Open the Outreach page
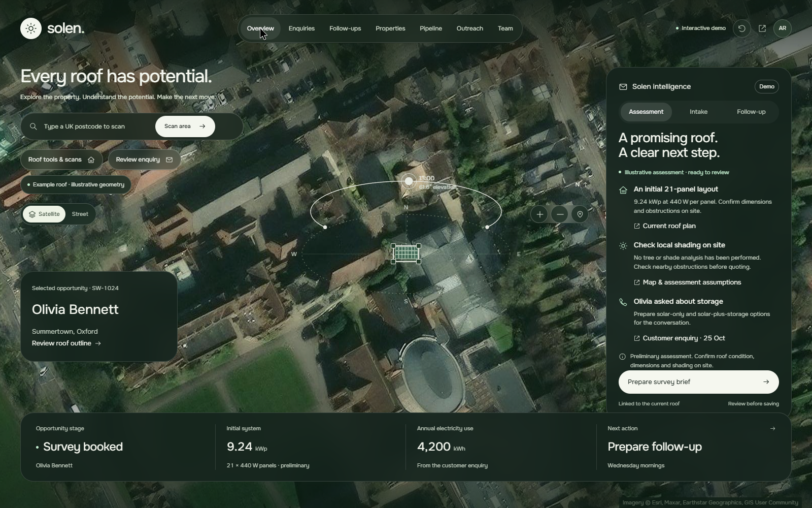Screen dimensions: 812x508 (469, 28)
